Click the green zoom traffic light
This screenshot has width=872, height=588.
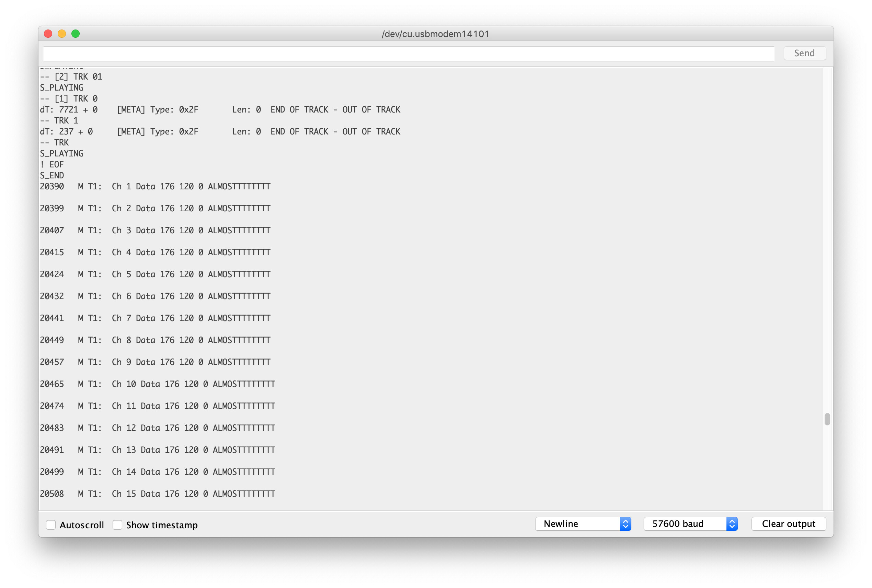(x=75, y=34)
